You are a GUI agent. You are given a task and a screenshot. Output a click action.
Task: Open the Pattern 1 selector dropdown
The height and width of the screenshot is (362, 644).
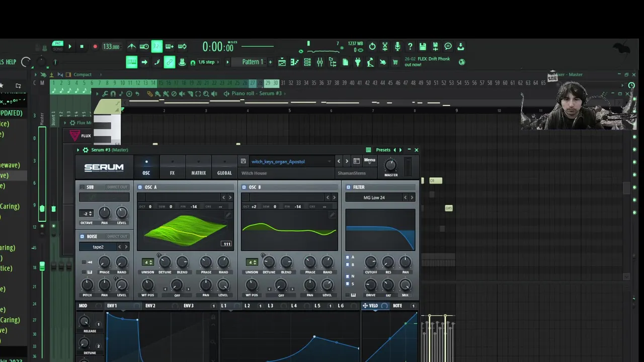click(253, 62)
